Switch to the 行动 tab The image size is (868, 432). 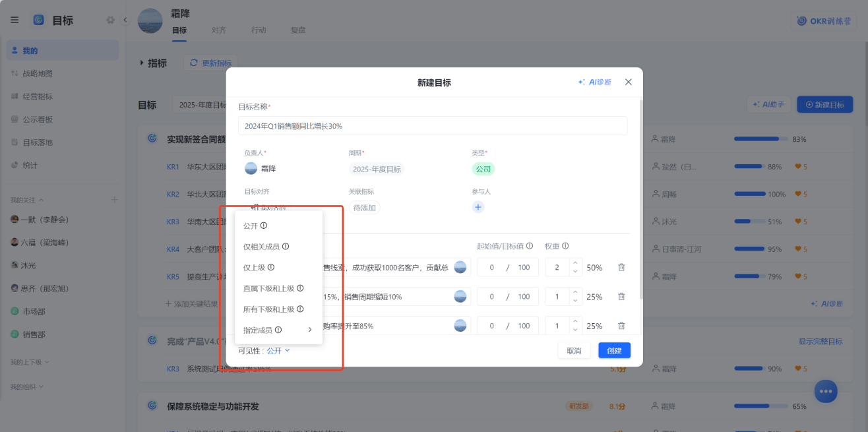tap(259, 30)
